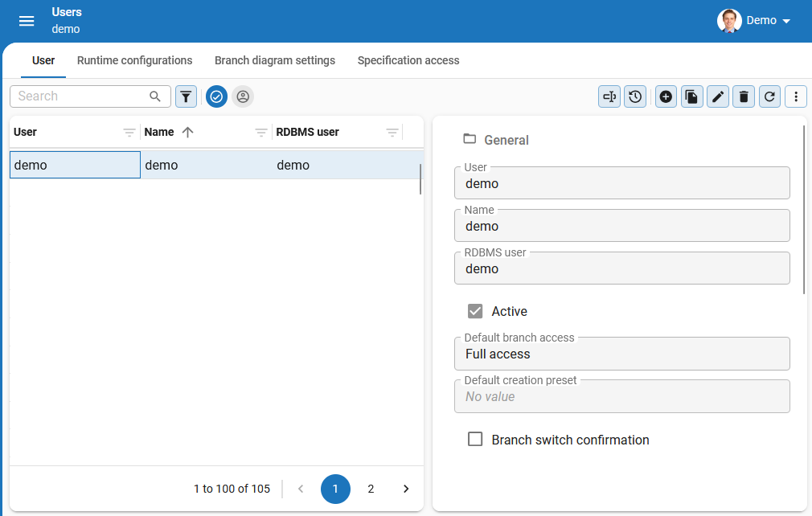Open the Default branch access dropdown

(621, 354)
